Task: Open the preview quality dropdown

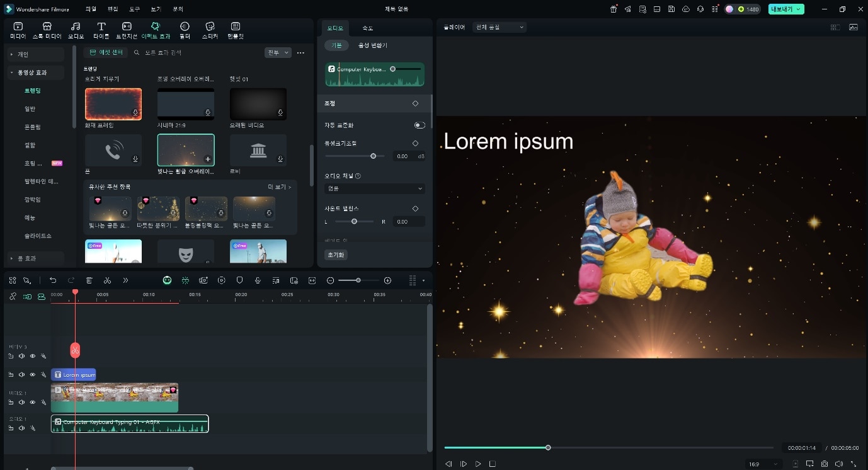Action: pyautogui.click(x=500, y=27)
